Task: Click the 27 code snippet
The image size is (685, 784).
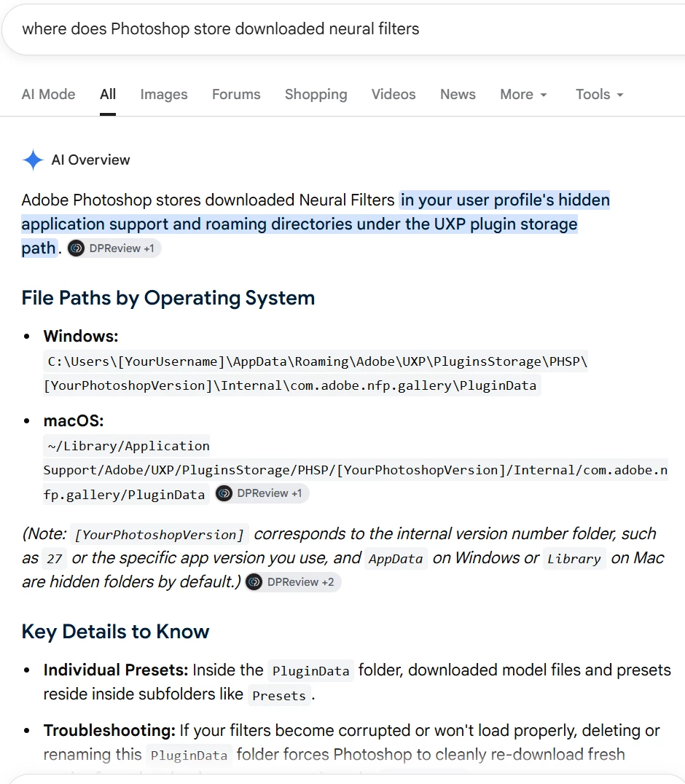Action: tap(55, 559)
